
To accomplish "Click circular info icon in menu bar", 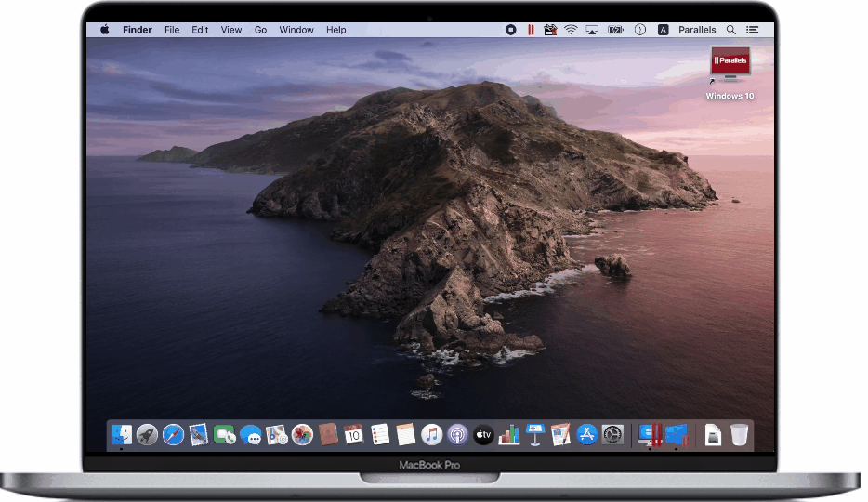I will pos(640,30).
